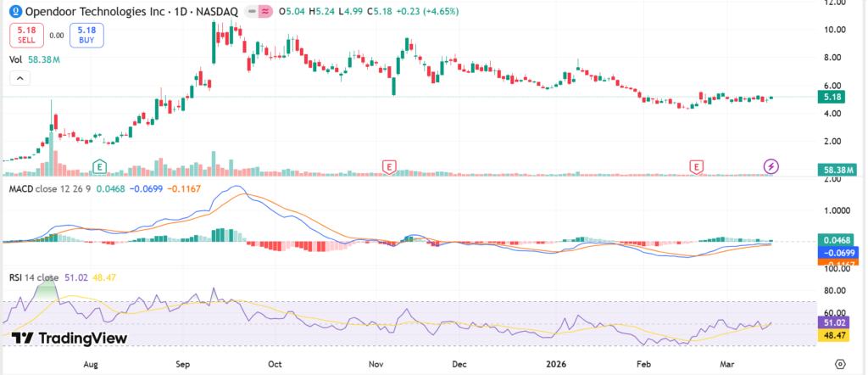Collapse the indicator legend chevron
The height and width of the screenshot is (375, 868).
[x=19, y=78]
